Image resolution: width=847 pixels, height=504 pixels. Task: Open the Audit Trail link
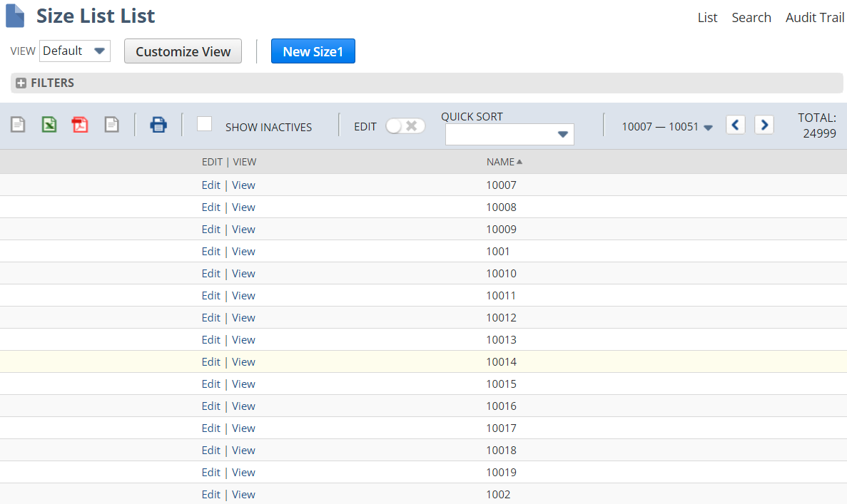815,18
